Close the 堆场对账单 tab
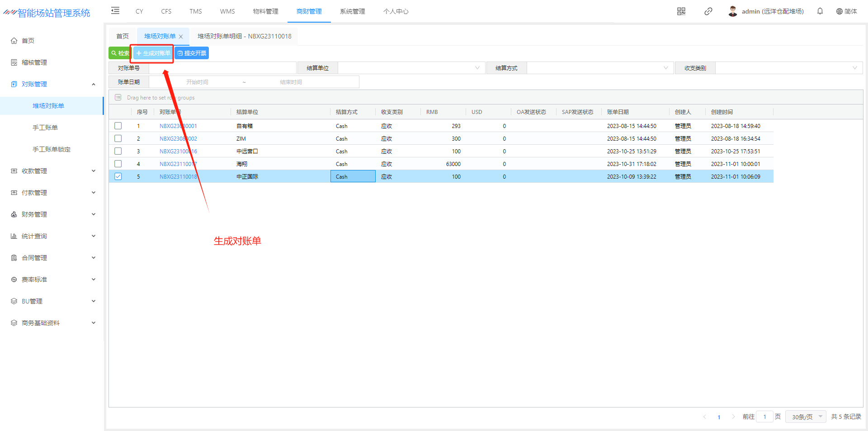Viewport: 868px width, 431px height. click(181, 37)
